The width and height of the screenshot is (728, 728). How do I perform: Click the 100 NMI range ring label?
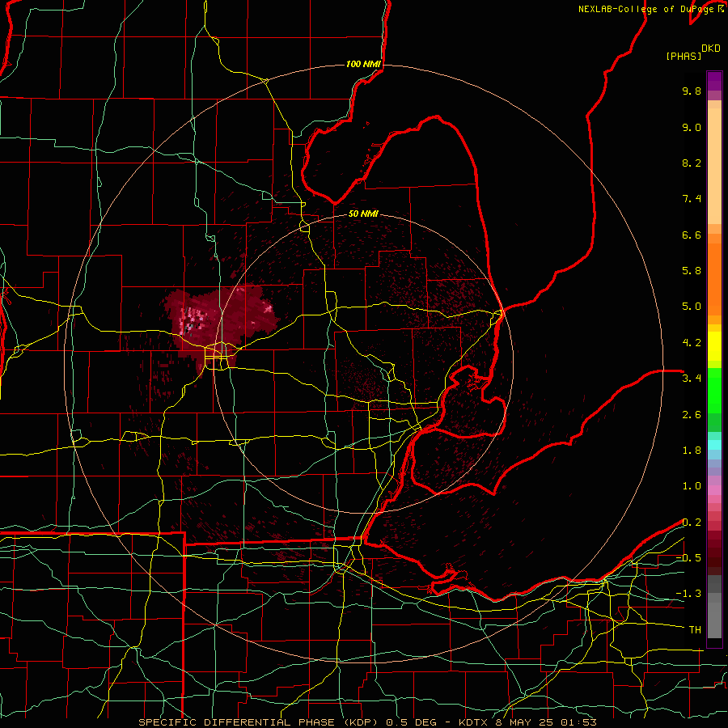(x=363, y=64)
